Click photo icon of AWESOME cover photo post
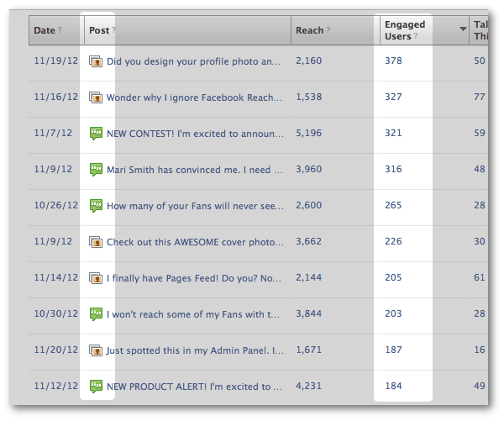 point(96,242)
